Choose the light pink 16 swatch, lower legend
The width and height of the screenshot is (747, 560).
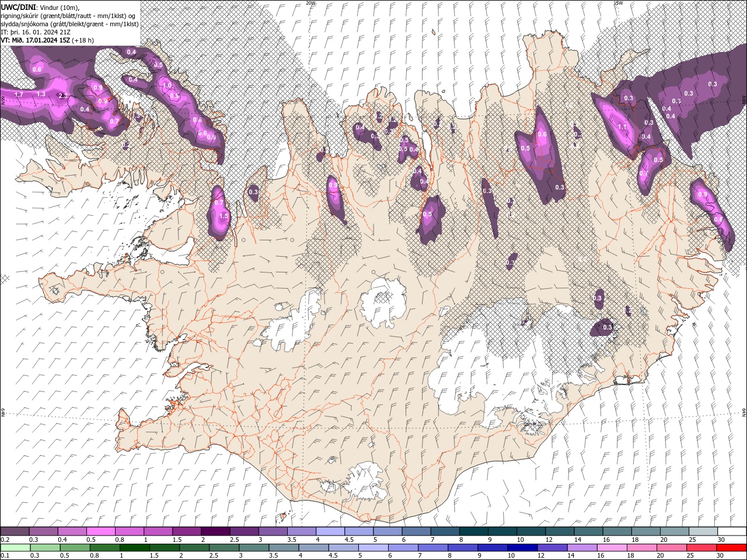pyautogui.click(x=612, y=548)
